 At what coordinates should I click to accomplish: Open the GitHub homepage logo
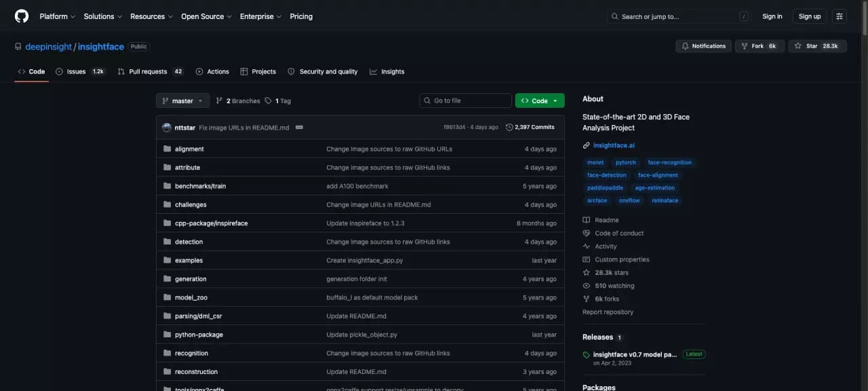click(x=22, y=16)
